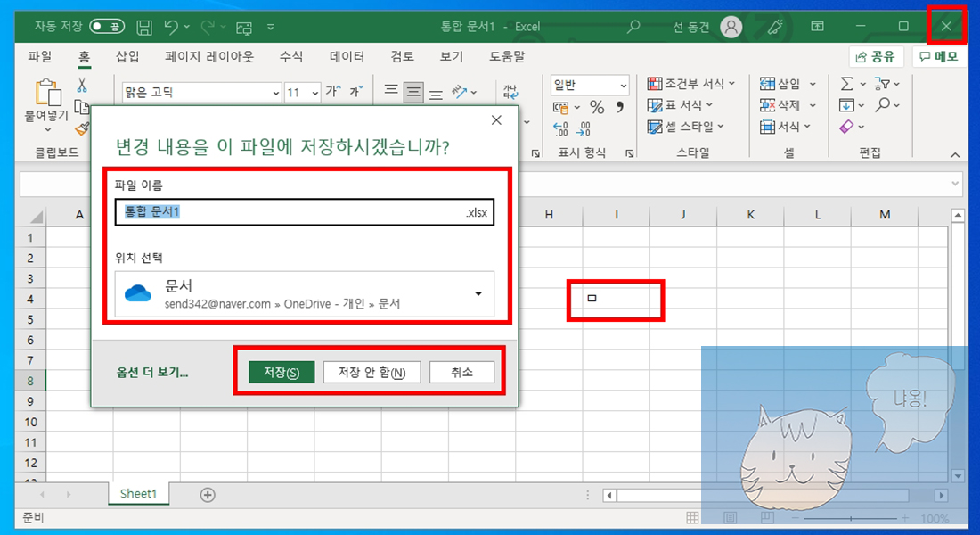Viewport: 980px width, 535px height.
Task: Click the Redo arrow icon
Action: click(208, 26)
